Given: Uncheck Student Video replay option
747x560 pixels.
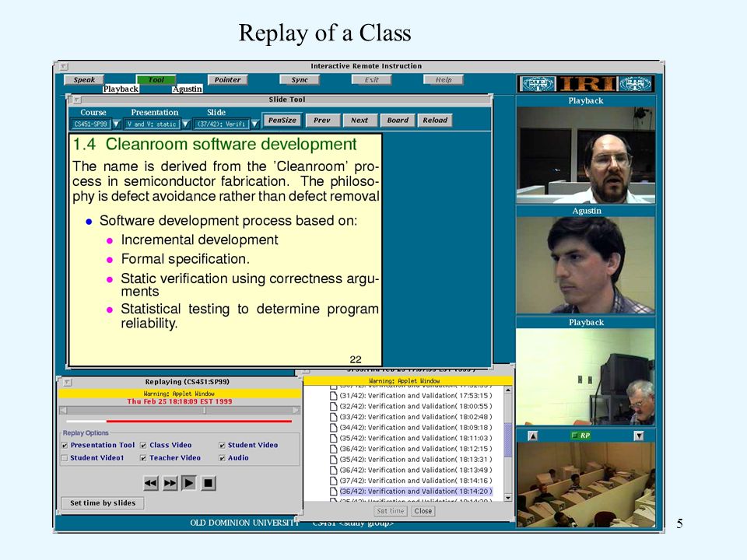Looking at the screenshot, I should pyautogui.click(x=222, y=446).
